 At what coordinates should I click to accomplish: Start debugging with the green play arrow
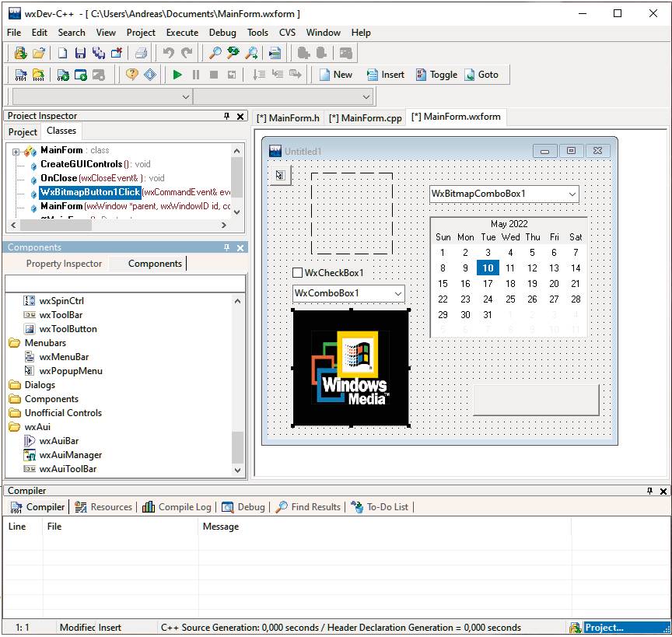[x=177, y=75]
